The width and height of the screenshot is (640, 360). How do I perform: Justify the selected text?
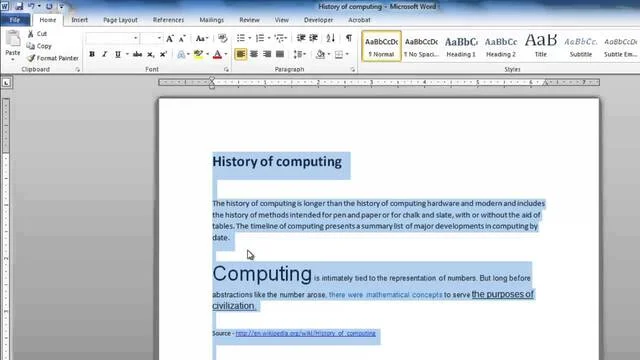click(280, 54)
